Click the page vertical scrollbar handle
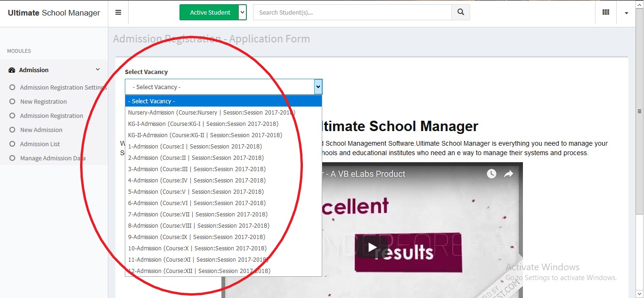Screen dimensions: 644x298 tap(639, 111)
